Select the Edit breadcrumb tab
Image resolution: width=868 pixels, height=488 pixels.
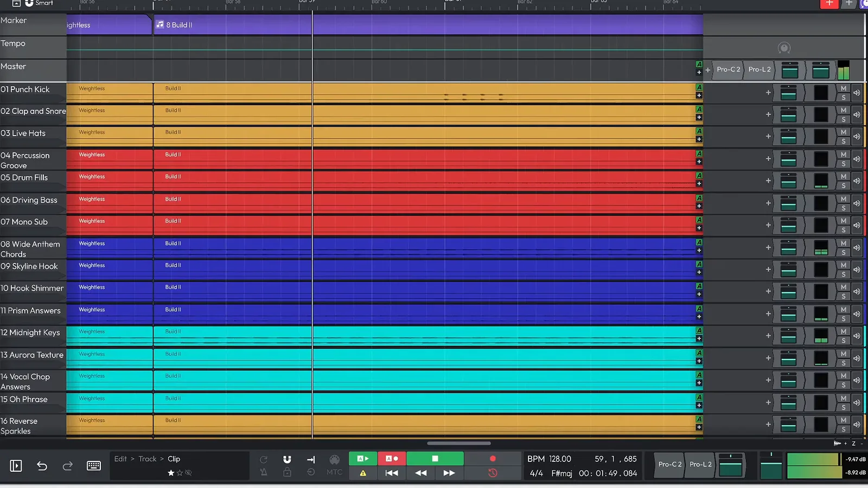point(120,459)
